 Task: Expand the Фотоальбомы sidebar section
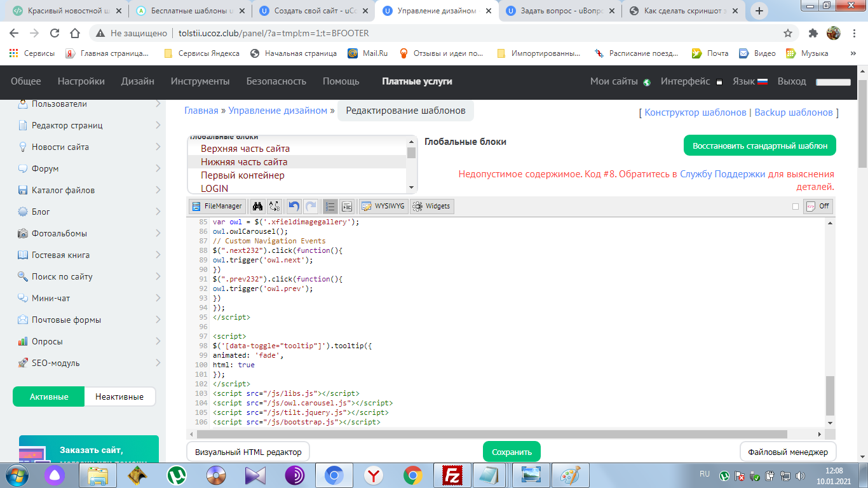click(158, 233)
